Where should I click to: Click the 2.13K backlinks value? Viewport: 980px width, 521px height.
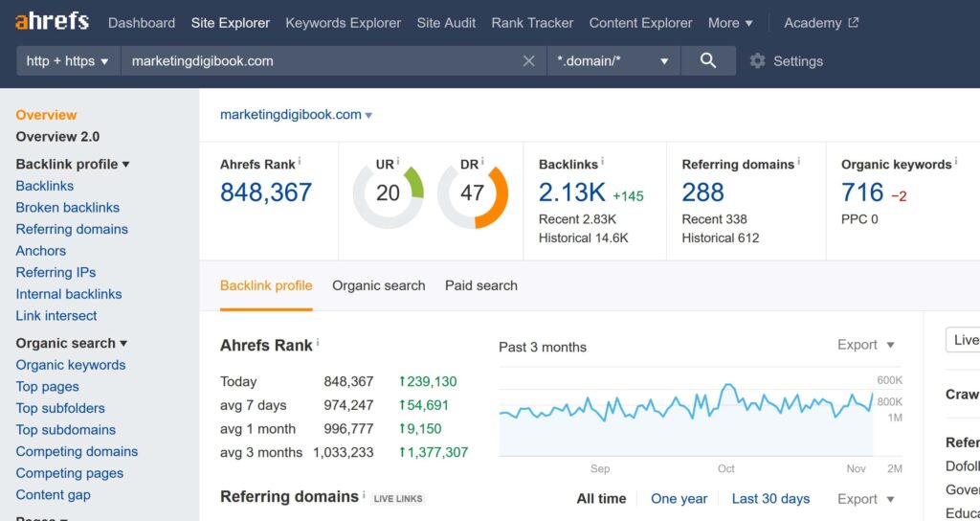tap(572, 193)
